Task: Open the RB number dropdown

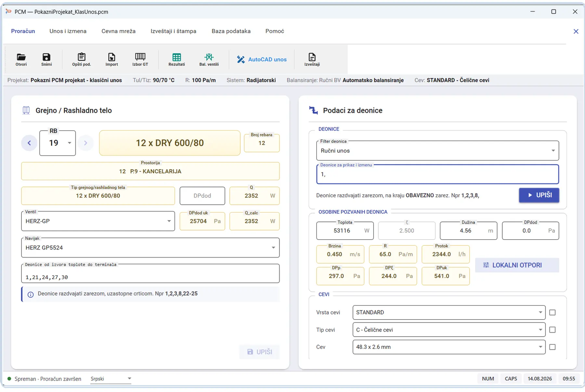Action: tap(58, 143)
